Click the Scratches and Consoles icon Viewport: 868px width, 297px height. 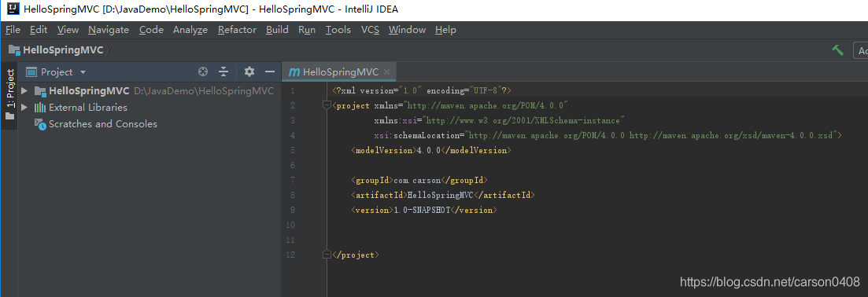(40, 124)
